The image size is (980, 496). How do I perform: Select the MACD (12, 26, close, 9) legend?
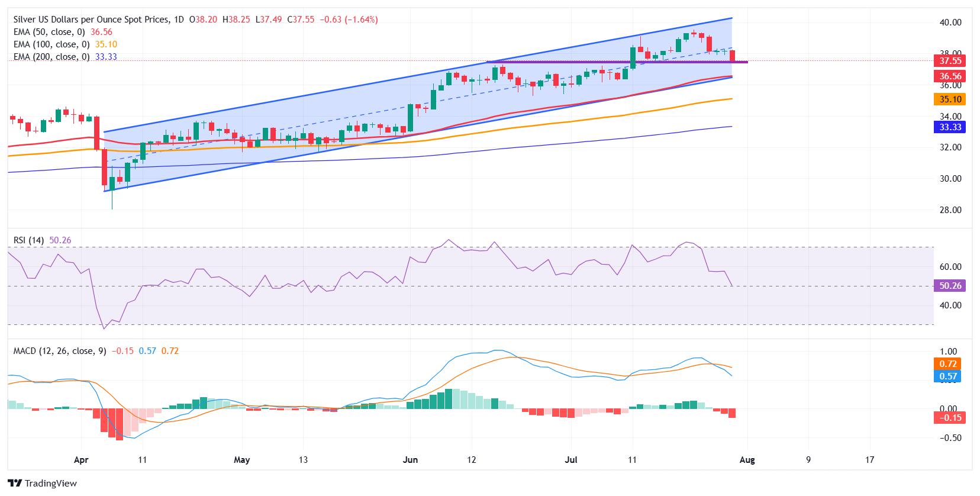60,350
